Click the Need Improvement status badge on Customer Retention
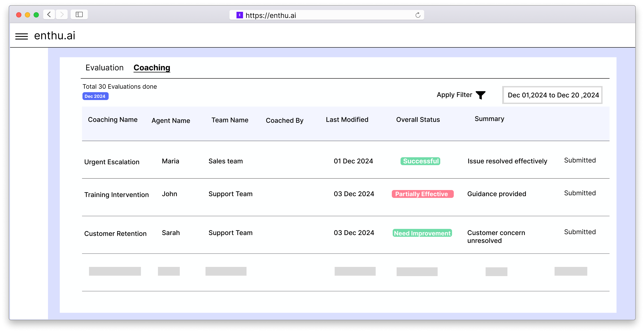 422,232
